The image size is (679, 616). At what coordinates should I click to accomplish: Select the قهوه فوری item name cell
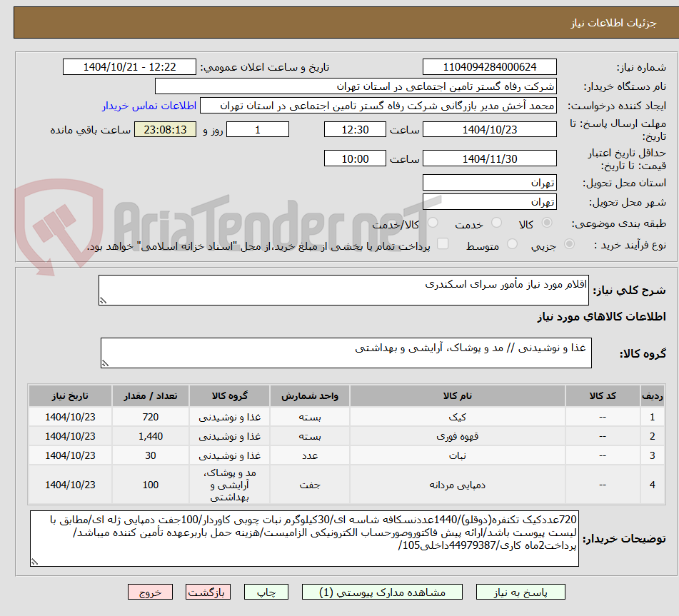[457, 436]
